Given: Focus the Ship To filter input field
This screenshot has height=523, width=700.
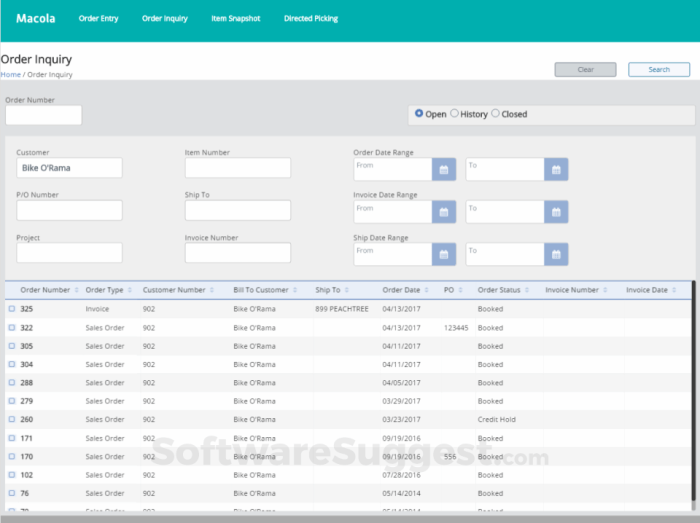Looking at the screenshot, I should 238,210.
